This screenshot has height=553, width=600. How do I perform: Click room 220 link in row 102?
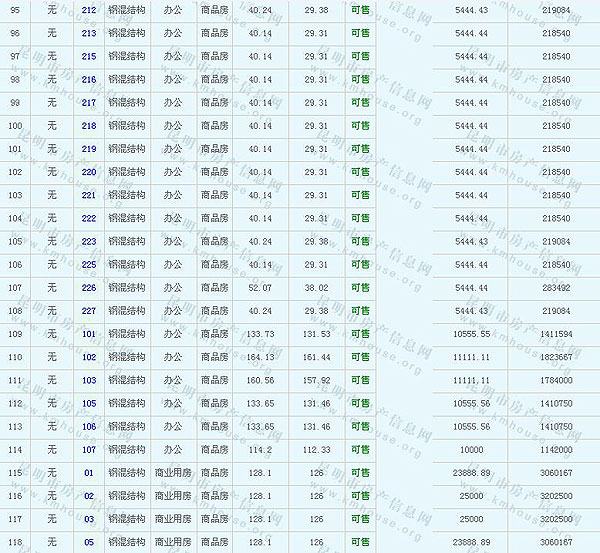(89, 172)
